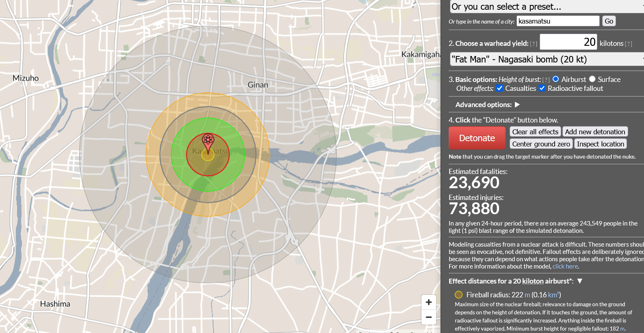
Task: Zoom out on the map
Action: (428, 317)
